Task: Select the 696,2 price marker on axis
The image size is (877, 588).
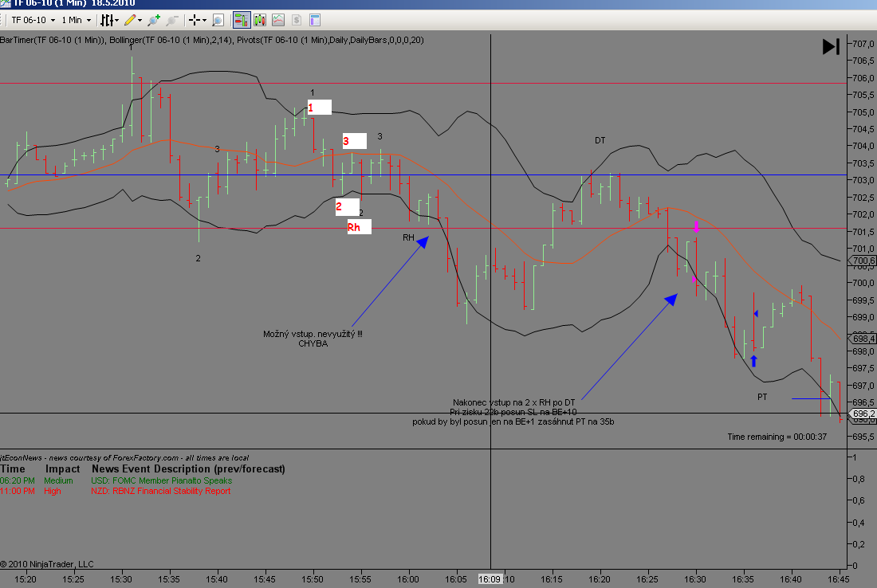Action: (x=863, y=414)
